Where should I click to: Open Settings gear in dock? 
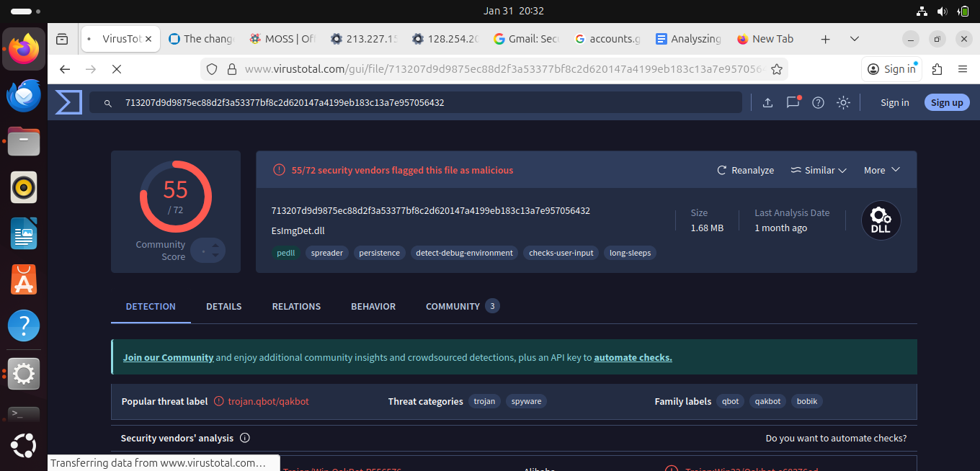[x=24, y=373]
